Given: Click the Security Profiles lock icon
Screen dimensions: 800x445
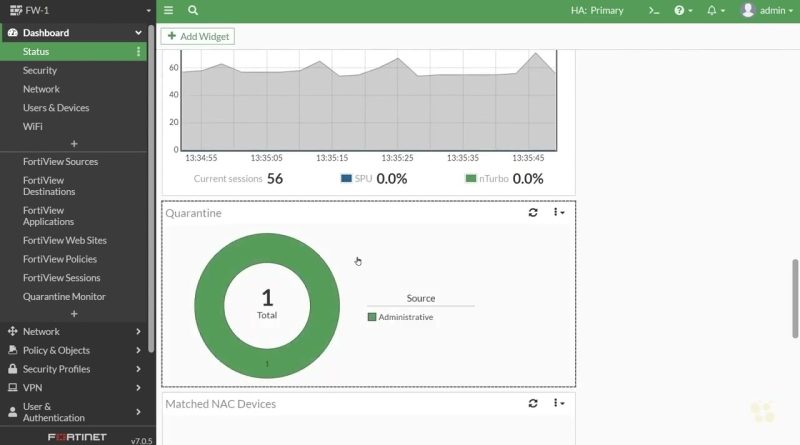Looking at the screenshot, I should coord(13,369).
